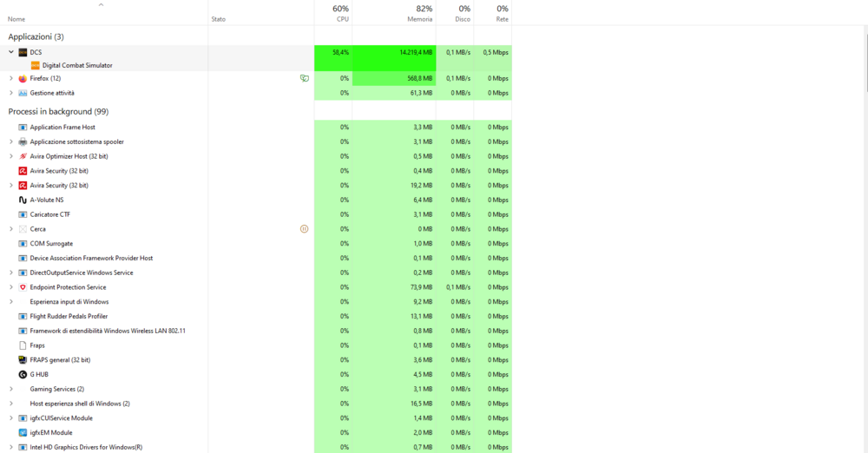
Task: Sort by the Stato column header
Action: point(261,13)
